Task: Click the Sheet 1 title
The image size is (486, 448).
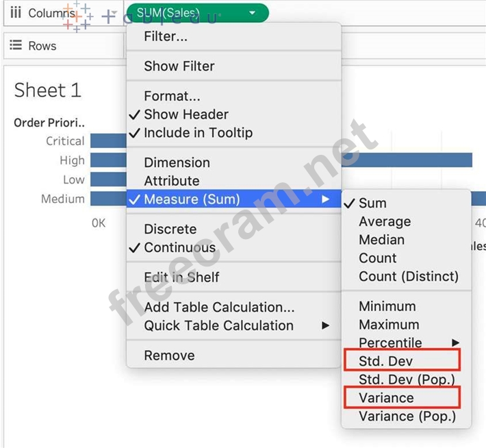Action: click(x=47, y=90)
